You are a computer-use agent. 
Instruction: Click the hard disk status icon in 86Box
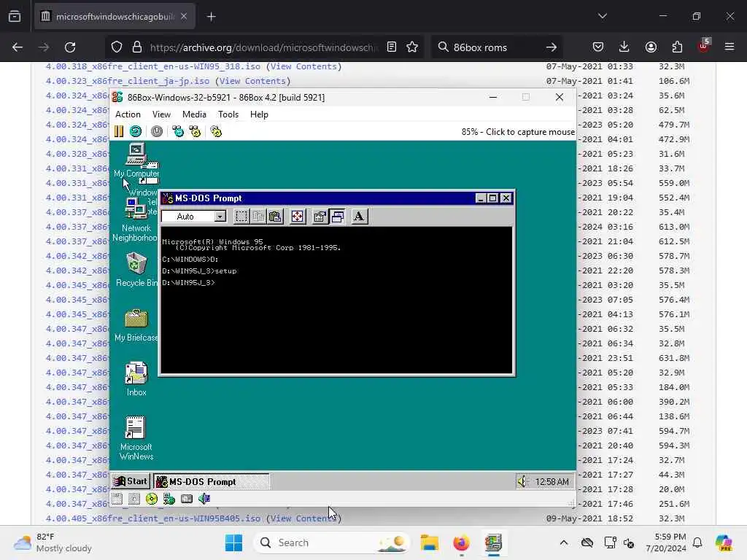(x=187, y=499)
